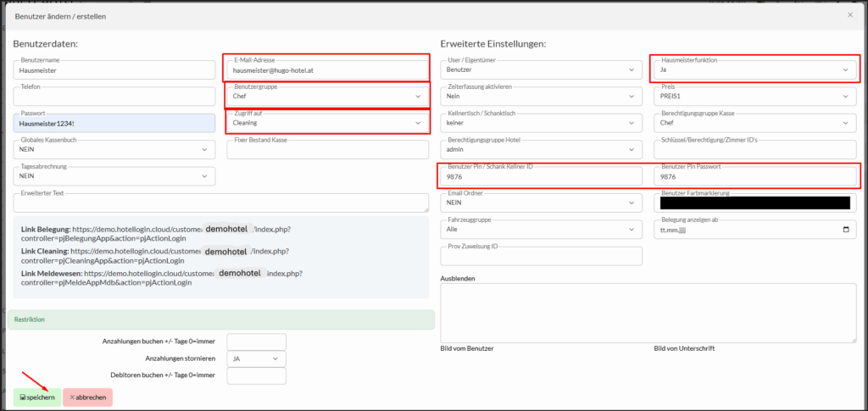Open the Fahrzeuggruppe dropdown

tap(541, 230)
